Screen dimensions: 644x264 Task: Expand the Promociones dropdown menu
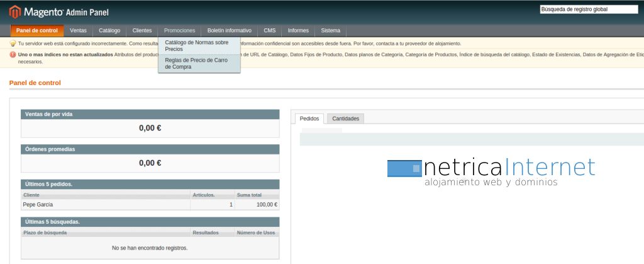pos(179,30)
